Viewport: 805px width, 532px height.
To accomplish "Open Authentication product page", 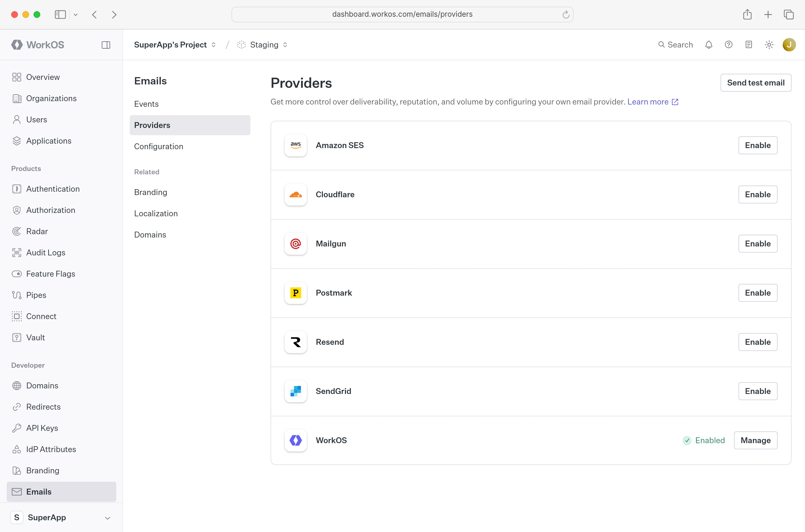I will tap(61, 189).
